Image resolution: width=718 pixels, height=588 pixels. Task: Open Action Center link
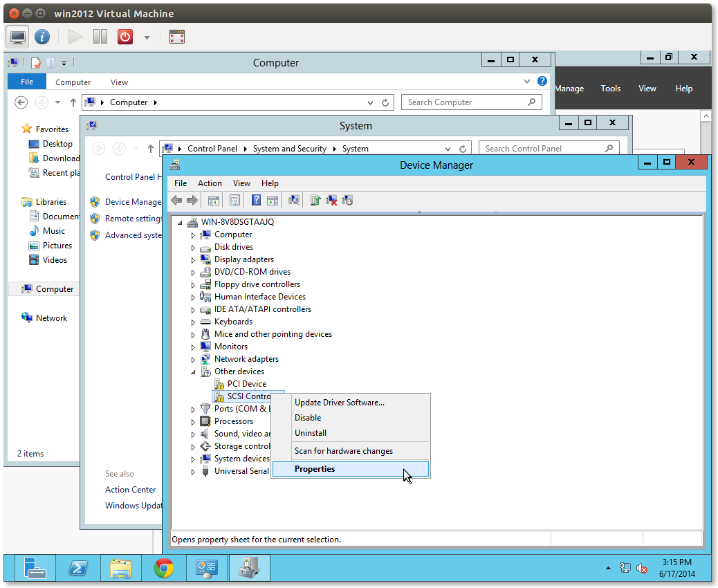point(131,490)
